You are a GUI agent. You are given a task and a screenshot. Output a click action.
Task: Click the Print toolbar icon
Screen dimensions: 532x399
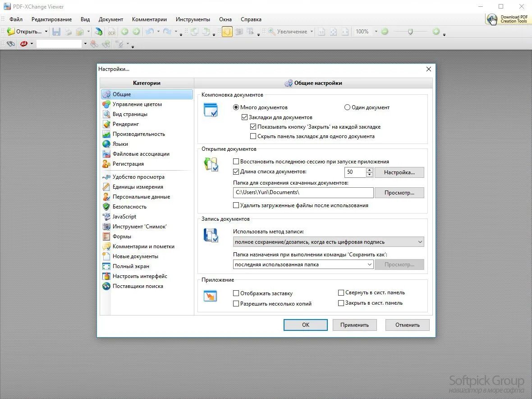68,32
